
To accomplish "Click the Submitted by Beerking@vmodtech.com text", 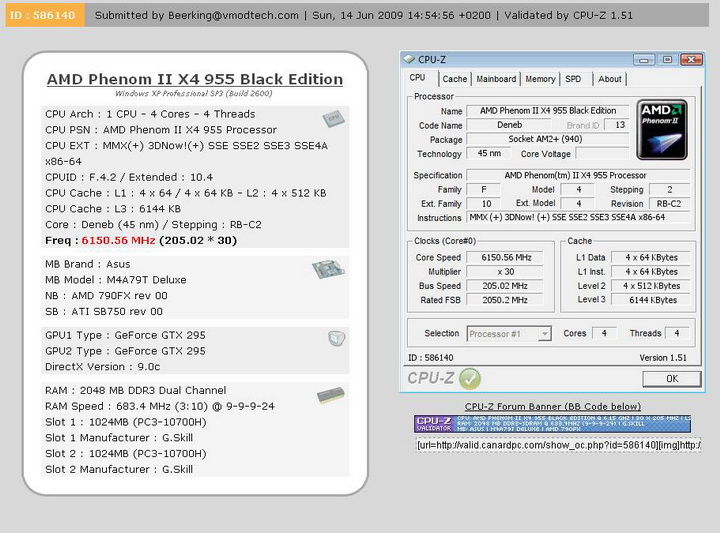I will [197, 15].
